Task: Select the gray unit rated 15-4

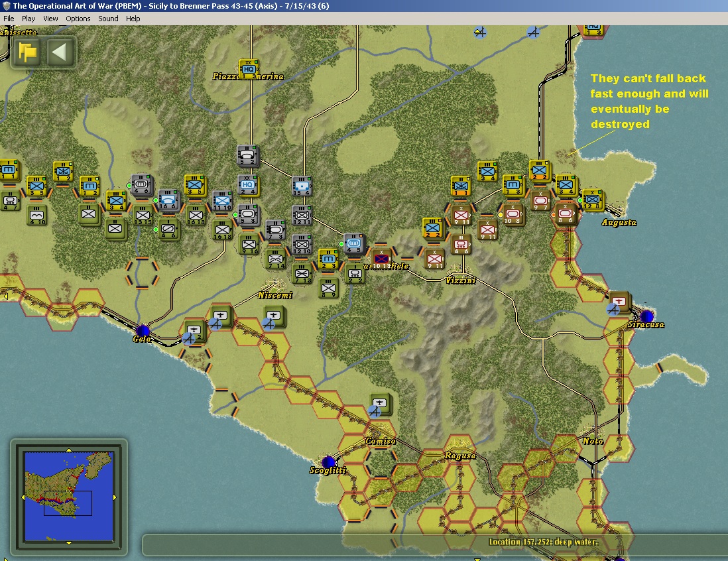Action: pyautogui.click(x=302, y=186)
